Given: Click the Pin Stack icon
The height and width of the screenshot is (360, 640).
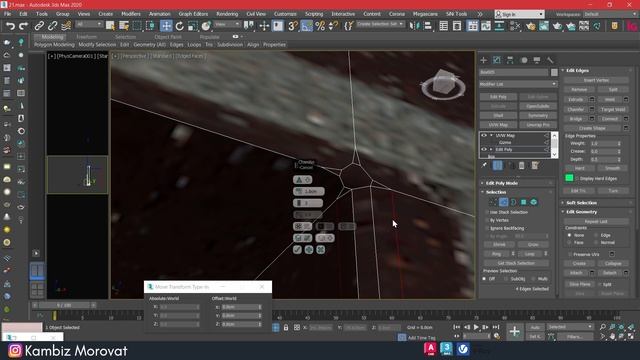Looking at the screenshot, I should [x=484, y=165].
